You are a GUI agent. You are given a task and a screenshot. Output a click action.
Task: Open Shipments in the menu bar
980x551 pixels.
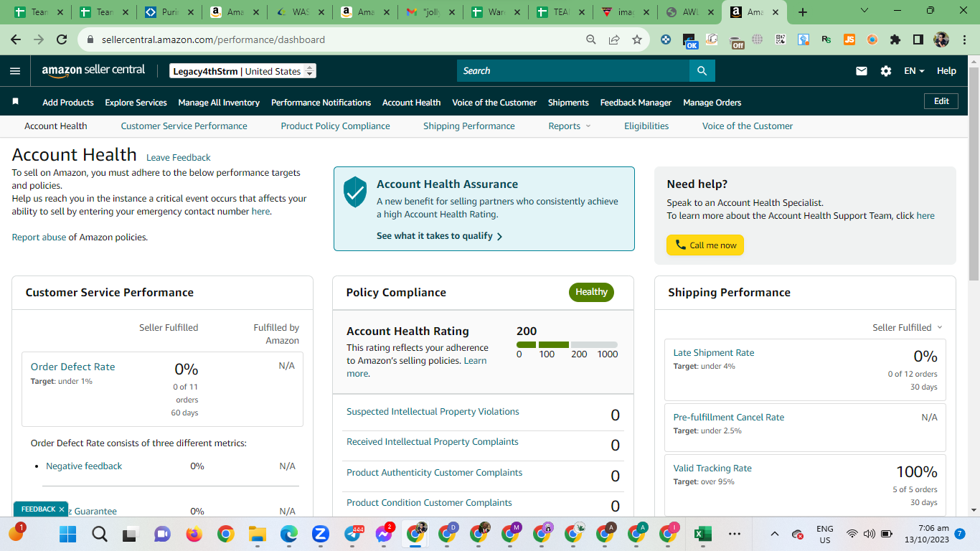coord(568,103)
